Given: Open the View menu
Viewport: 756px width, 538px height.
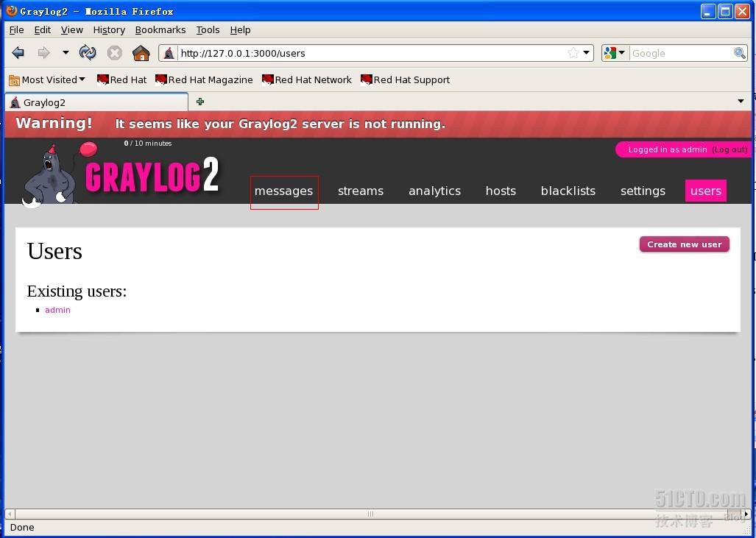Looking at the screenshot, I should click(72, 30).
